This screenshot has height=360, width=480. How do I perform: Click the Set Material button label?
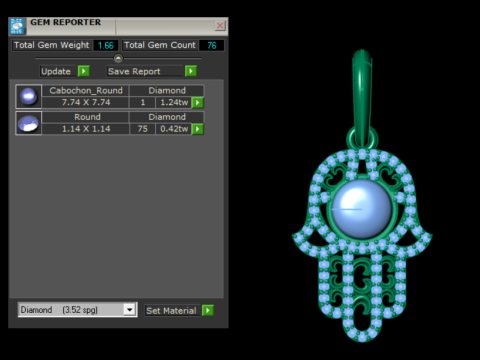[172, 311]
